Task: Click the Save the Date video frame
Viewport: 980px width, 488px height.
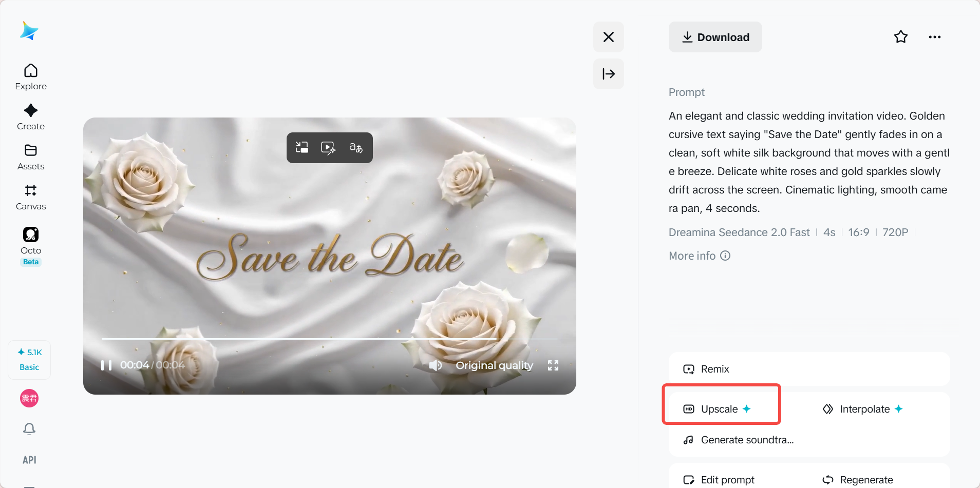Action: [330, 256]
